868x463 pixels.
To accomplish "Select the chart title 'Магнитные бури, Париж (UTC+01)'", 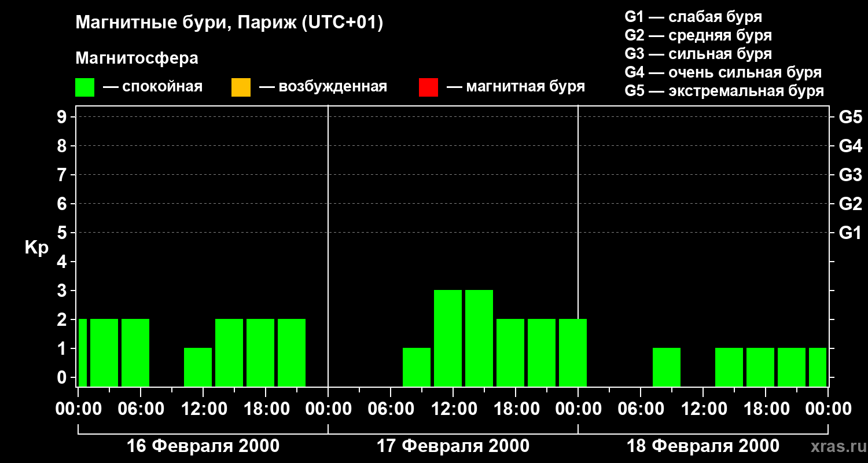I will (x=229, y=23).
